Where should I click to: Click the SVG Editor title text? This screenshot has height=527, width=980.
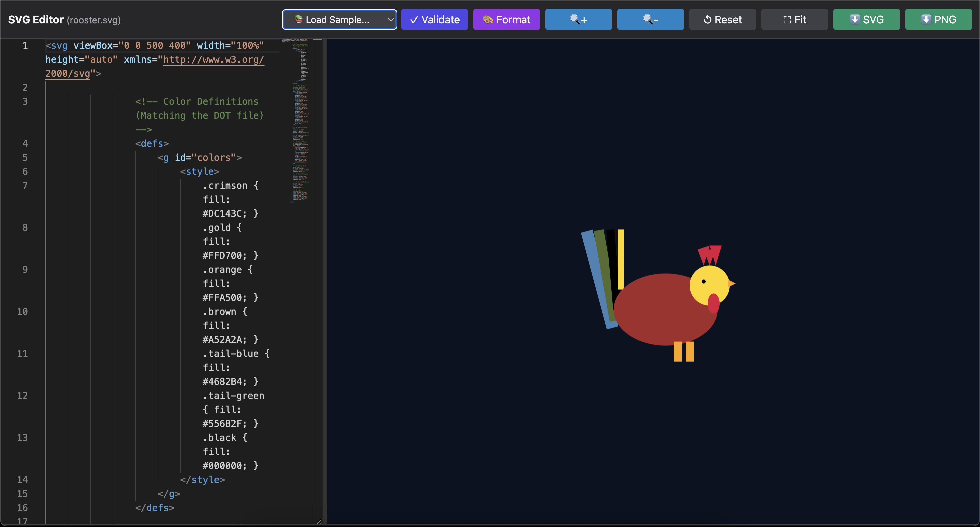tap(36, 20)
